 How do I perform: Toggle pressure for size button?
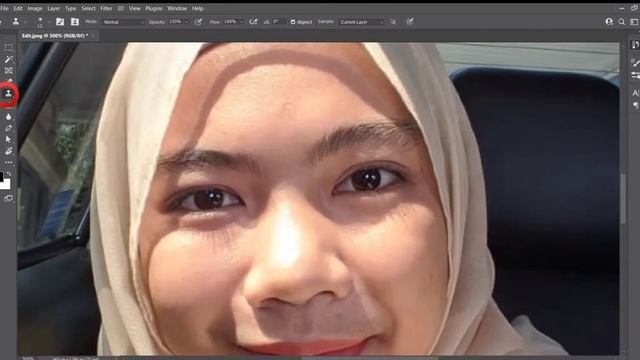tap(410, 22)
